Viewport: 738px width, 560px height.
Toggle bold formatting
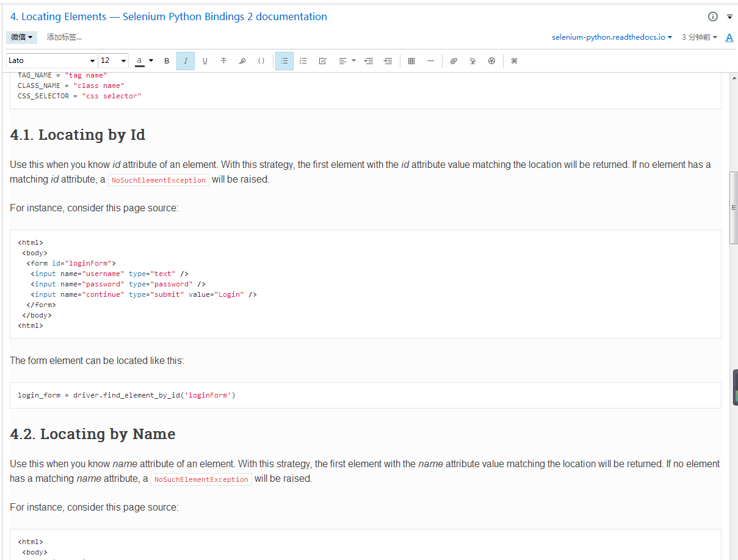(167, 61)
